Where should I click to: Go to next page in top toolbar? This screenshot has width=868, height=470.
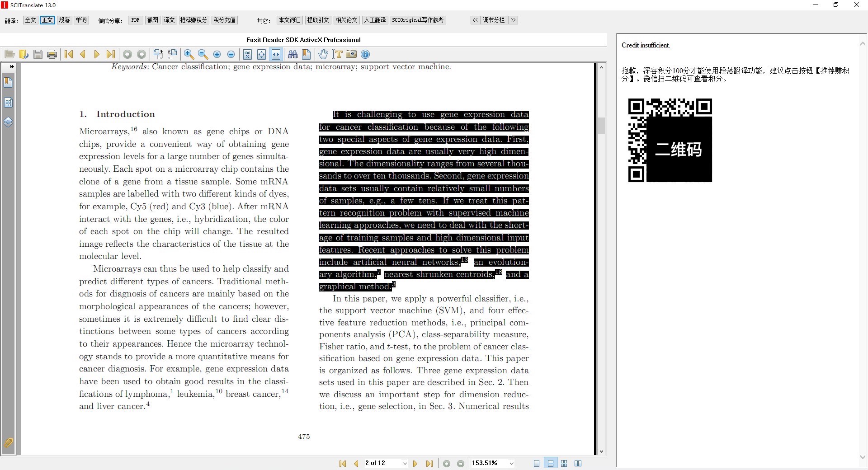pos(96,54)
